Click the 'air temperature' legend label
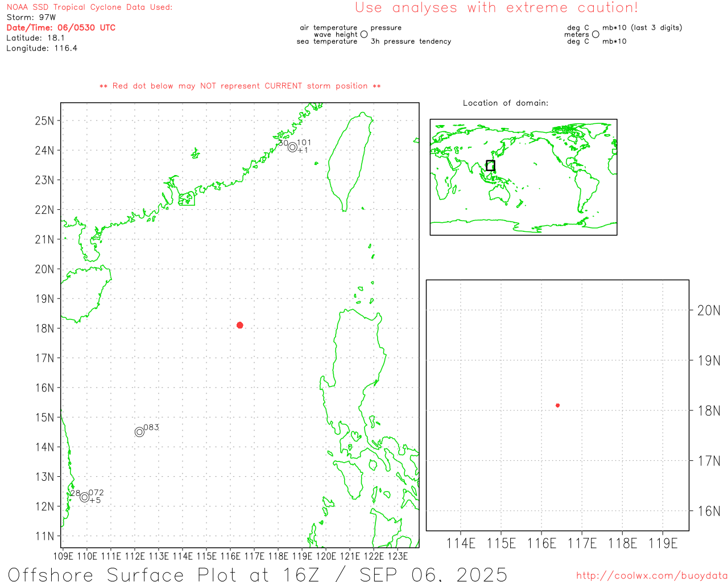 (329, 27)
